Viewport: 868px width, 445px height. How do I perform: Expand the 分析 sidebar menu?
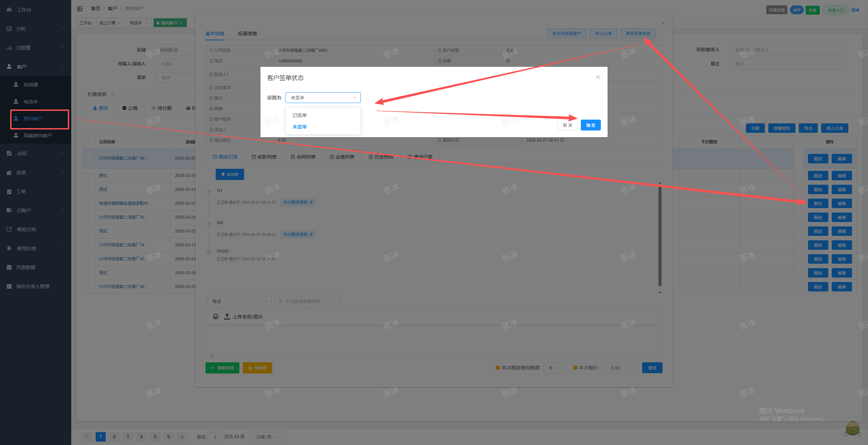36,29
